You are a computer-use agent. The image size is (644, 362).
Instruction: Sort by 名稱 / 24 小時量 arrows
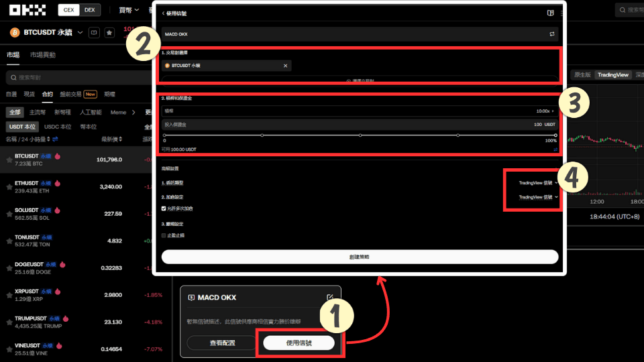click(x=48, y=139)
